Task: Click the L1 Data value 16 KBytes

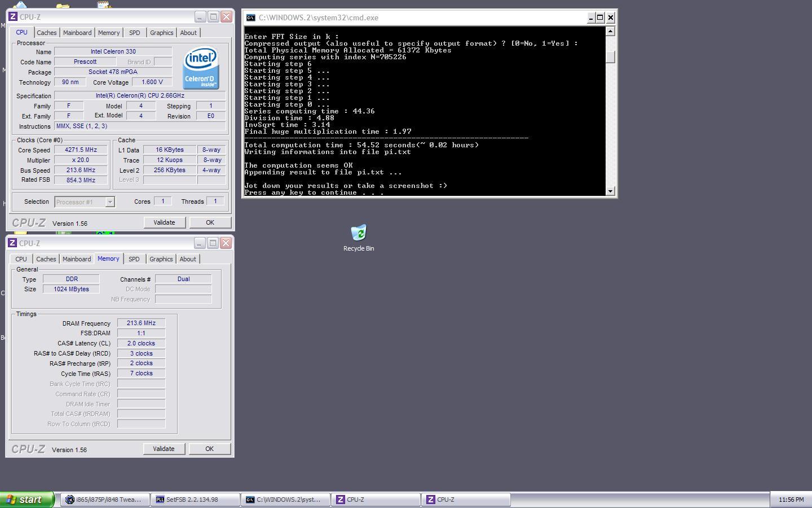Action: click(170, 150)
